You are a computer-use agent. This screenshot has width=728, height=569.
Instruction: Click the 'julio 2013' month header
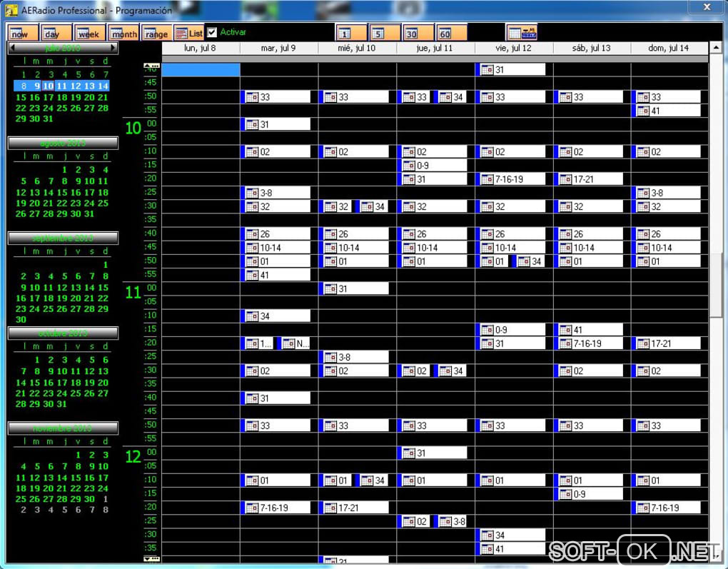[63, 47]
